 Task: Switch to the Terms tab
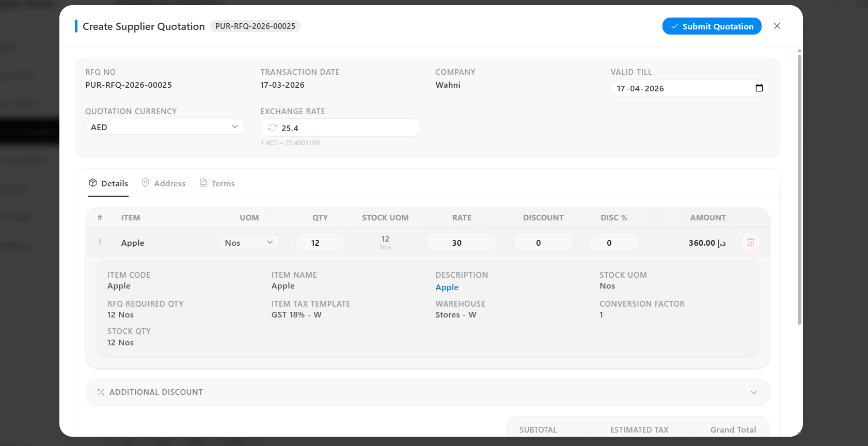(217, 183)
